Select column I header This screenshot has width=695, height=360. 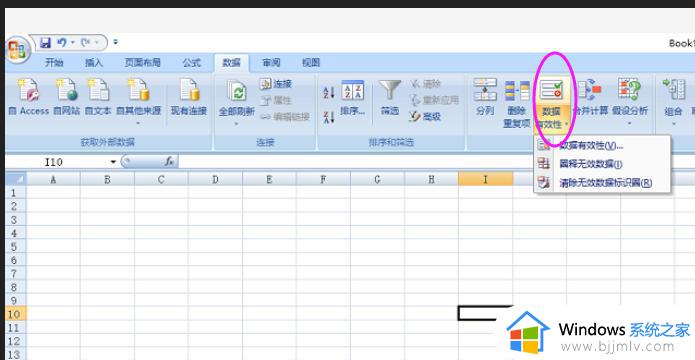click(485, 179)
